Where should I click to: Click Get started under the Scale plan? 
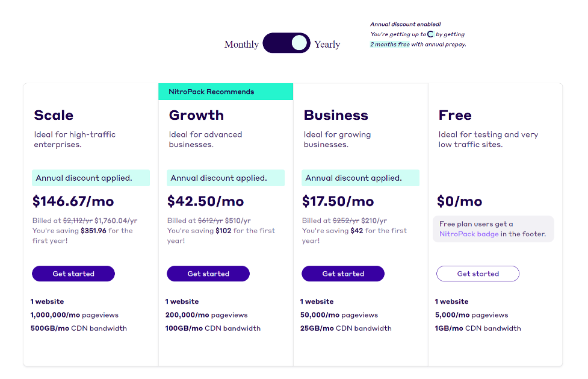73,274
